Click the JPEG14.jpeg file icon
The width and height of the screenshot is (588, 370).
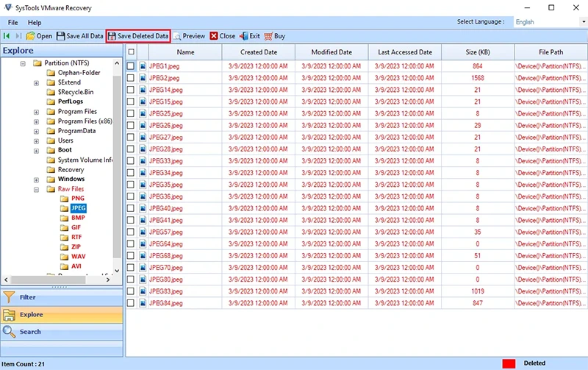tap(143, 90)
